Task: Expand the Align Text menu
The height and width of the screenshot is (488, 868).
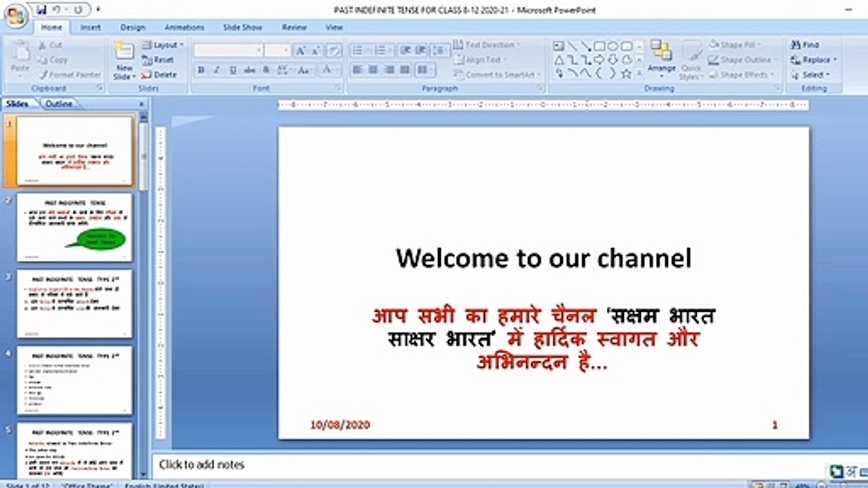Action: [480, 60]
